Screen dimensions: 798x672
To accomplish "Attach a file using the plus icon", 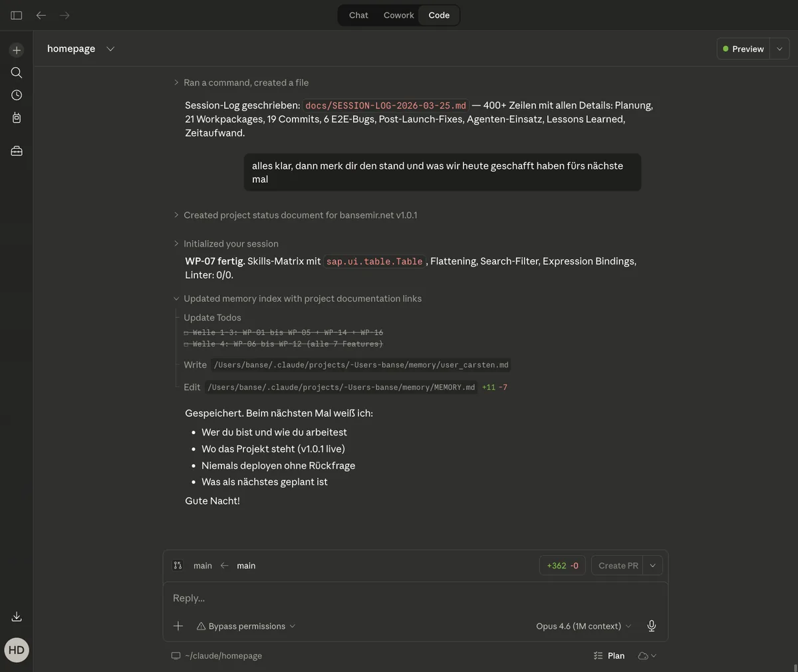I will pos(178,625).
